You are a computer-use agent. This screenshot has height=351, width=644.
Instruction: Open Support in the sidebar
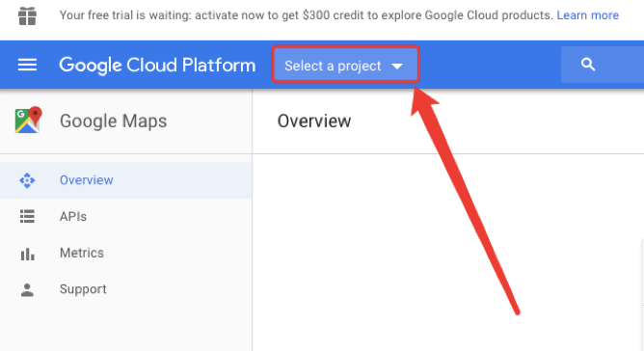coord(125,289)
